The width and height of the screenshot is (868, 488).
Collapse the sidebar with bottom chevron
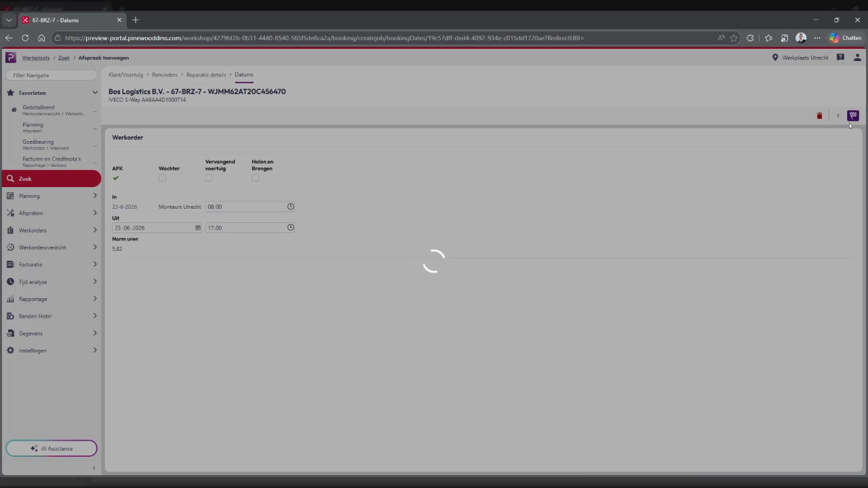pos(94,468)
